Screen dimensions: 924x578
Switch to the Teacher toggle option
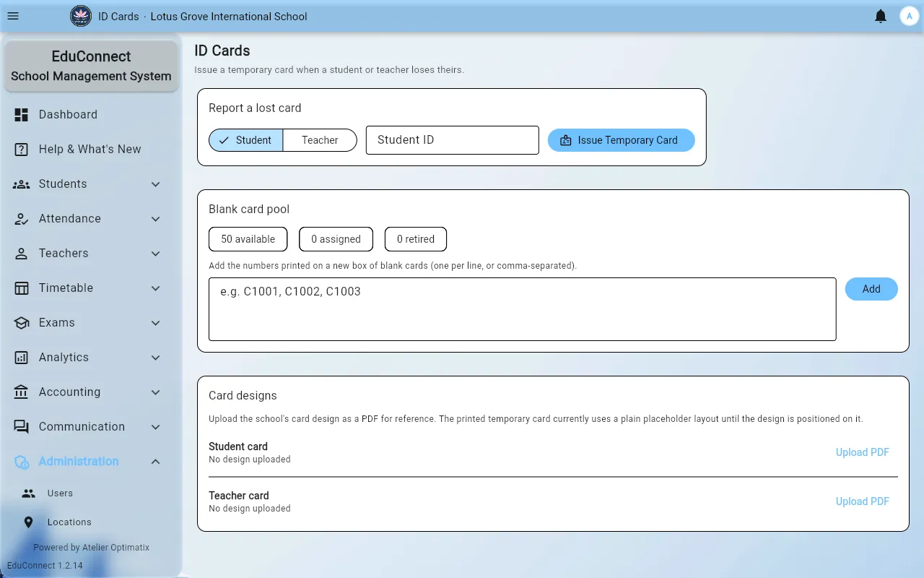320,140
